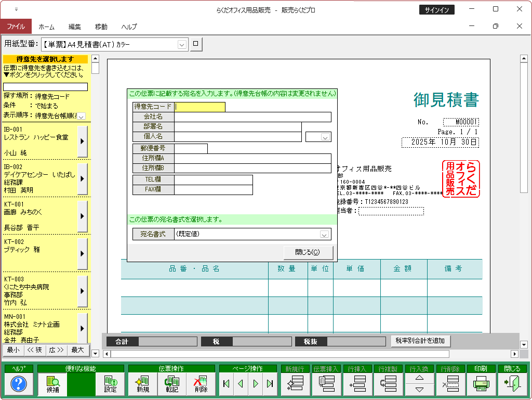Expand the 表示順序 display order dropdown
Viewport: 532px width, 400px height.
82,116
